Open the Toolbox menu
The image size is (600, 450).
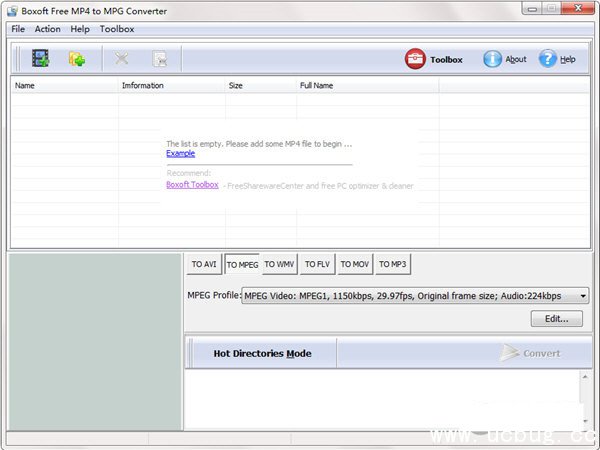[x=117, y=29]
